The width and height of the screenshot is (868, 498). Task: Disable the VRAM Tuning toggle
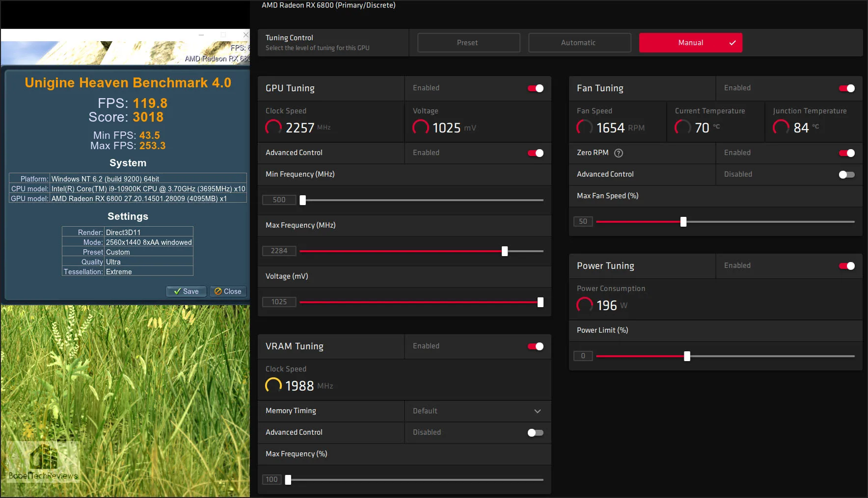(x=536, y=346)
